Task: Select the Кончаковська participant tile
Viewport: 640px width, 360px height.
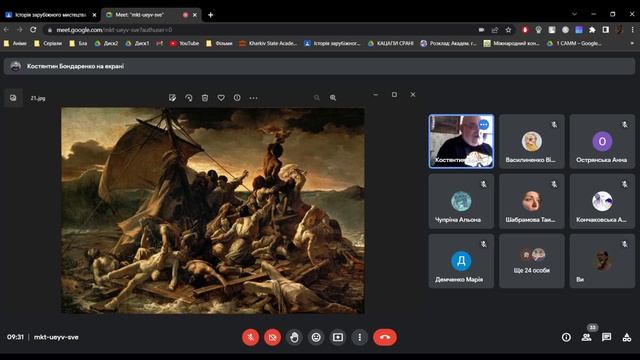Action: click(602, 201)
